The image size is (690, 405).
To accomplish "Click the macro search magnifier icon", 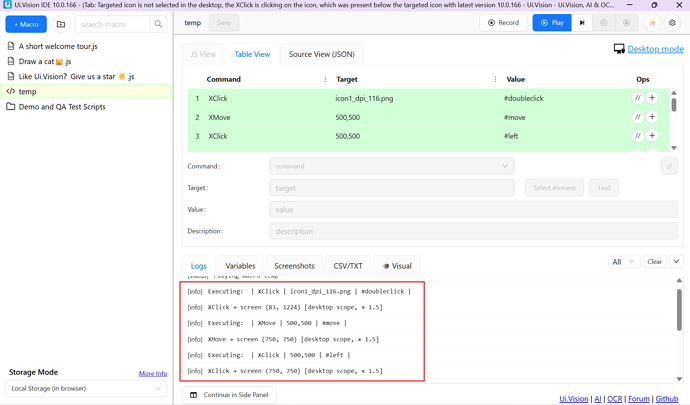I will pos(158,24).
